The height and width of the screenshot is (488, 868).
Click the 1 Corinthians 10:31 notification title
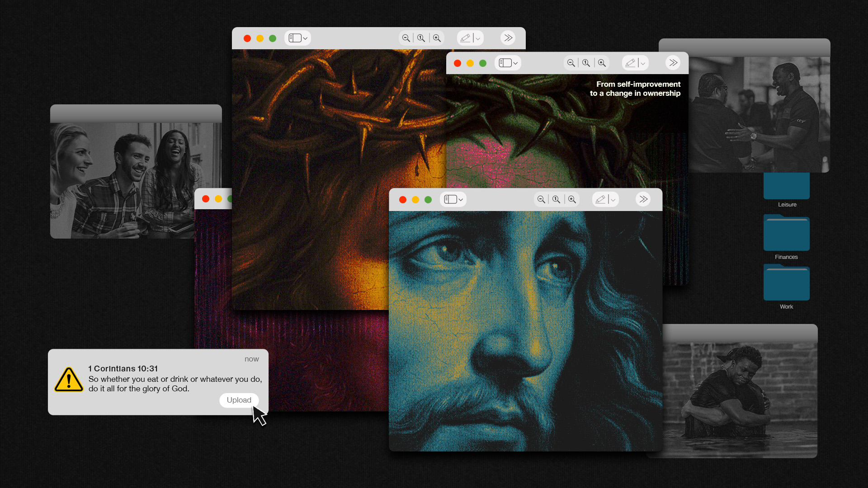[x=123, y=369]
